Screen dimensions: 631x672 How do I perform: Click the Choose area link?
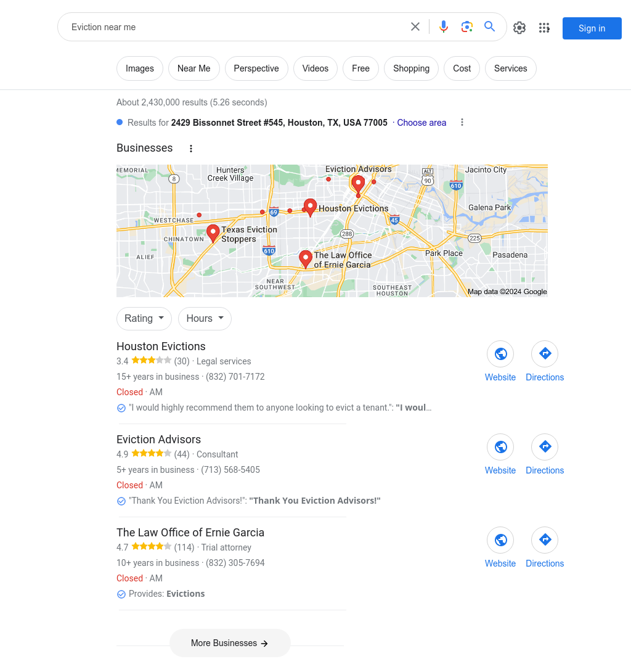point(421,123)
